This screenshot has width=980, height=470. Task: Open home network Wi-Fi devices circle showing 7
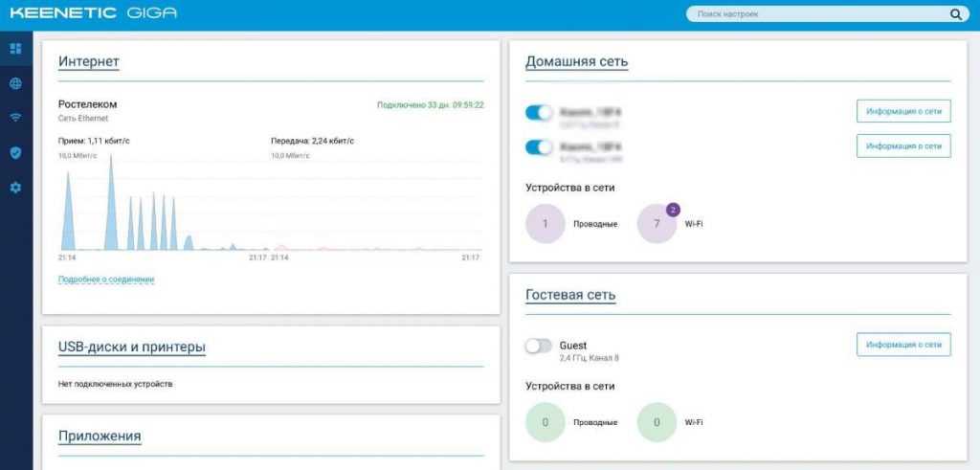[657, 225]
